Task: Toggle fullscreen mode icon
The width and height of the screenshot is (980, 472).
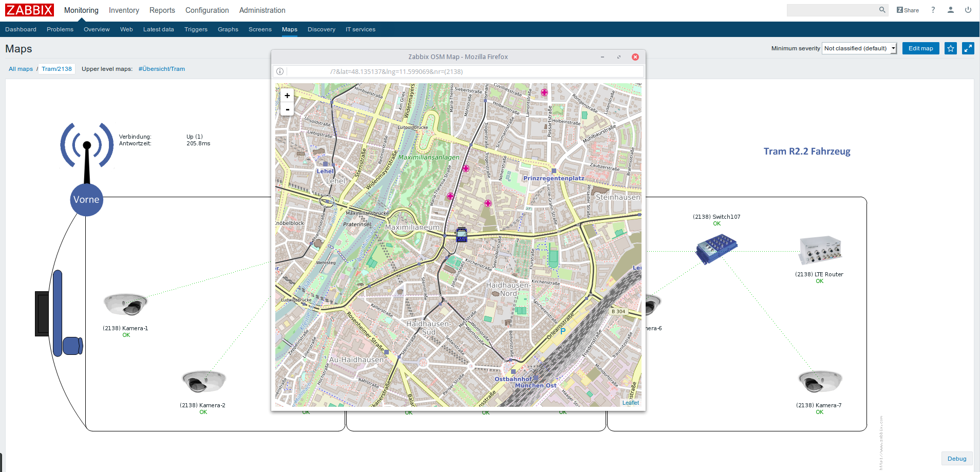Action: 968,48
